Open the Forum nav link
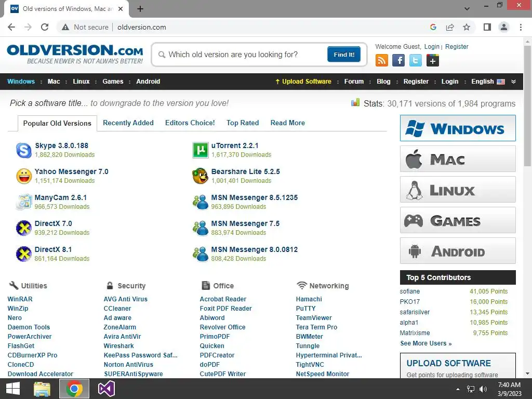This screenshot has height=399, width=532. 354,82
